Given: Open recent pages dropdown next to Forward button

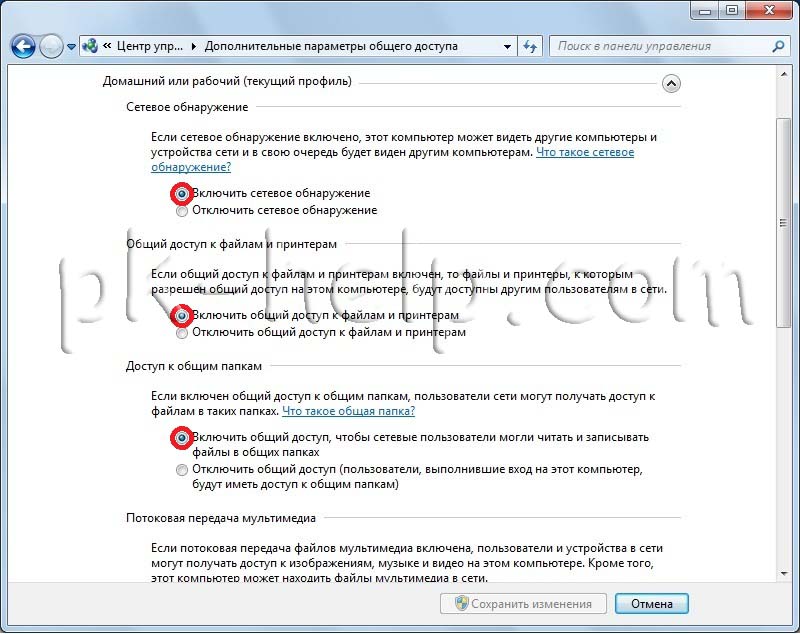Looking at the screenshot, I should tap(72, 46).
